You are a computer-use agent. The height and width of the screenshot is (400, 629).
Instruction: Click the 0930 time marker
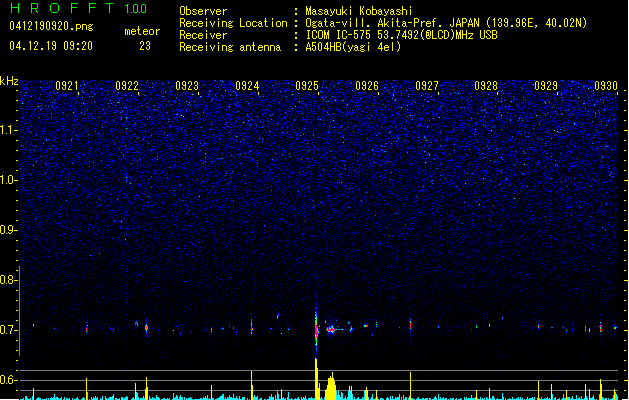click(606, 86)
